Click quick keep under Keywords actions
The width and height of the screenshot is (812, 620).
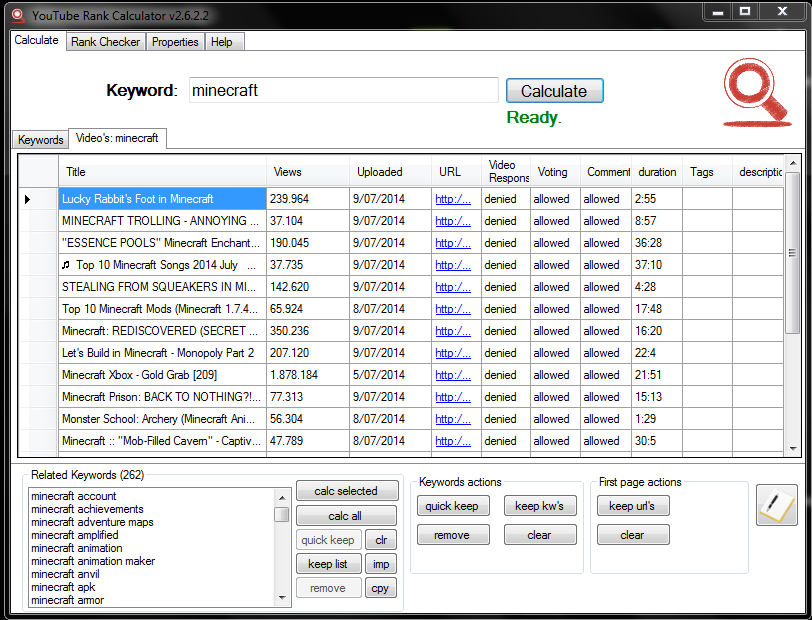click(453, 506)
